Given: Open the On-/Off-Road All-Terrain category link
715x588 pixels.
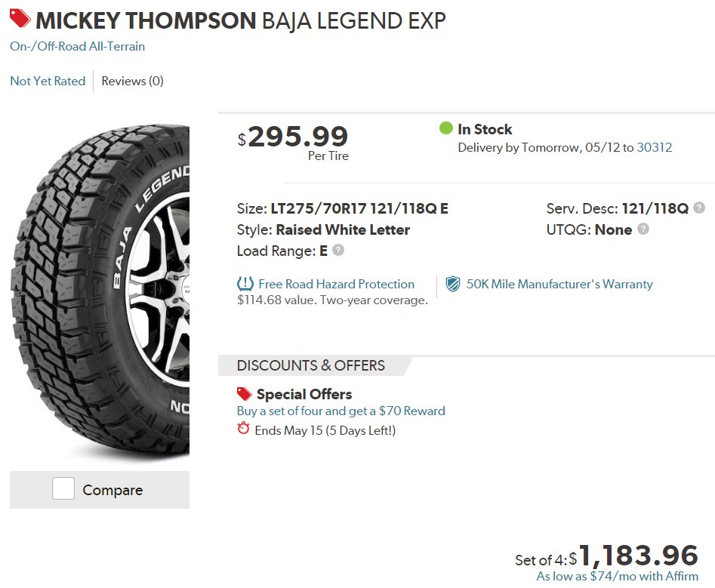Looking at the screenshot, I should [78, 46].
